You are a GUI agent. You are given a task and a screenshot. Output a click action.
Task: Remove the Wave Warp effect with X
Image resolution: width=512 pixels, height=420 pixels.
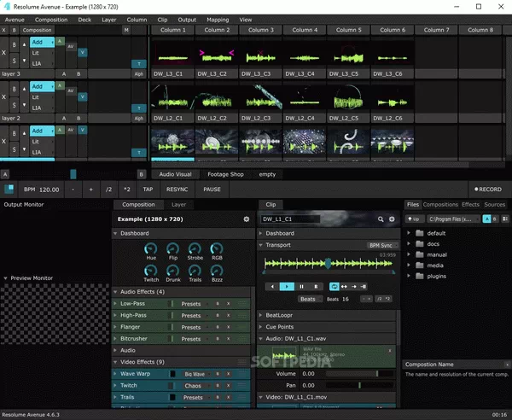point(228,374)
